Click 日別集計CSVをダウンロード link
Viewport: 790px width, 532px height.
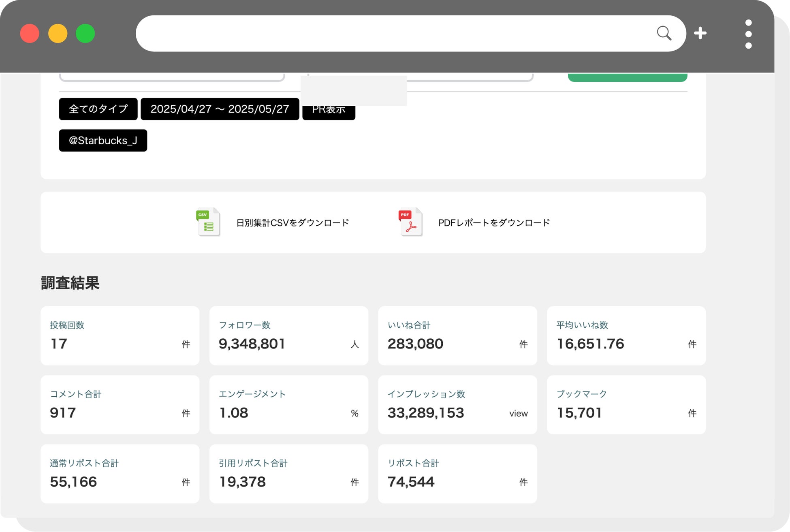click(292, 223)
